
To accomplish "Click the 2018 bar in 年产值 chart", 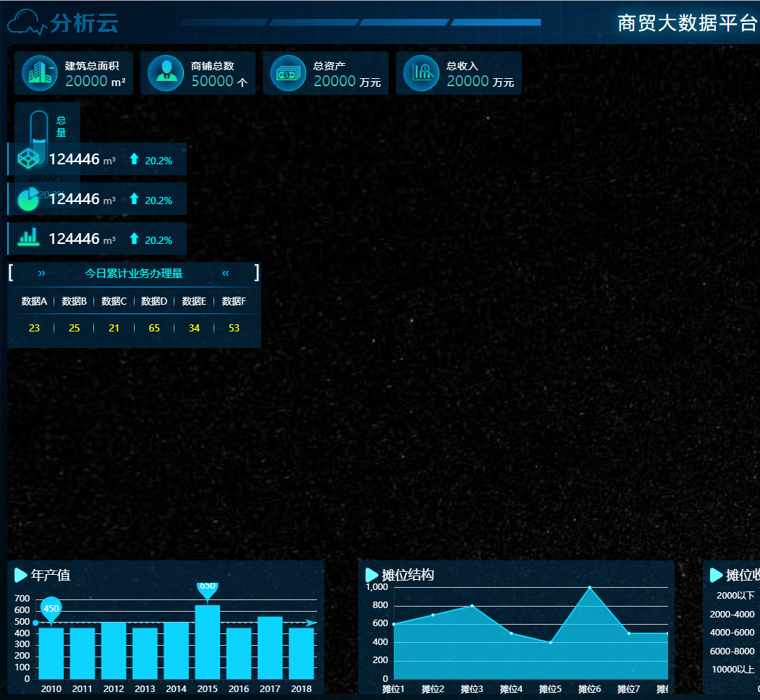I will [x=301, y=654].
